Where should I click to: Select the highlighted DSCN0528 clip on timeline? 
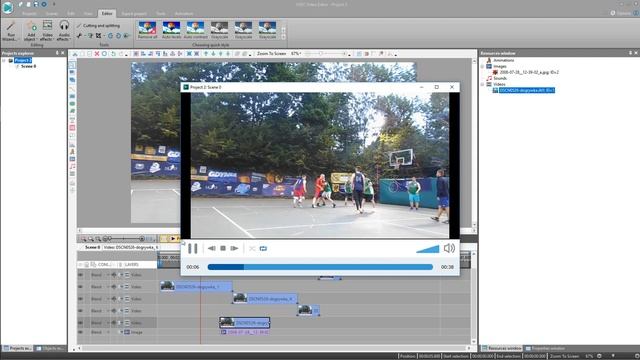244,322
